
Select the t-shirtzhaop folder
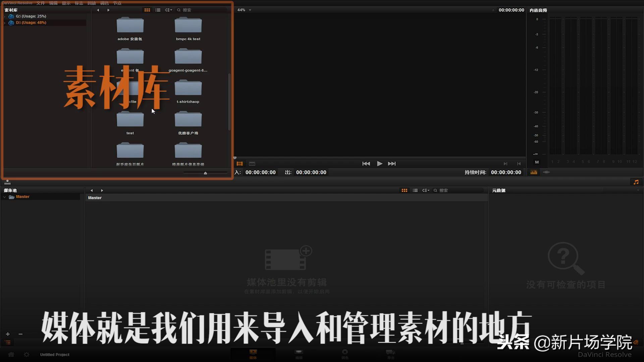coord(188,92)
